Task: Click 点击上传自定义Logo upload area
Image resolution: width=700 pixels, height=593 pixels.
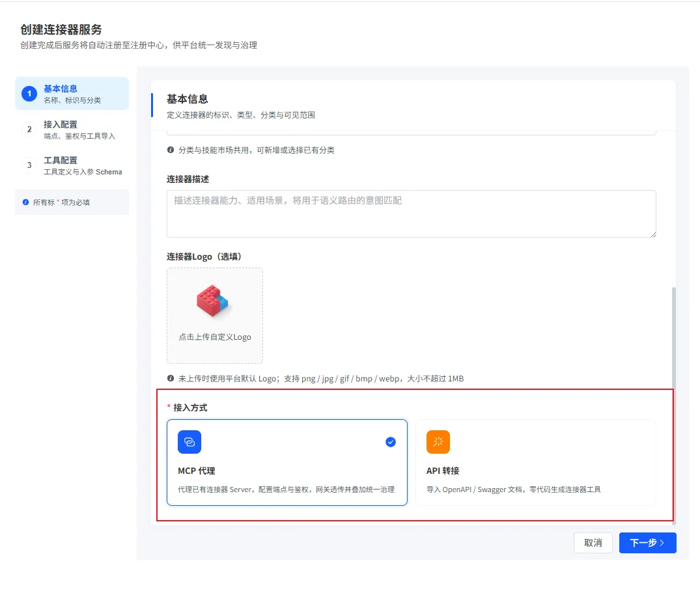Action: [x=215, y=316]
